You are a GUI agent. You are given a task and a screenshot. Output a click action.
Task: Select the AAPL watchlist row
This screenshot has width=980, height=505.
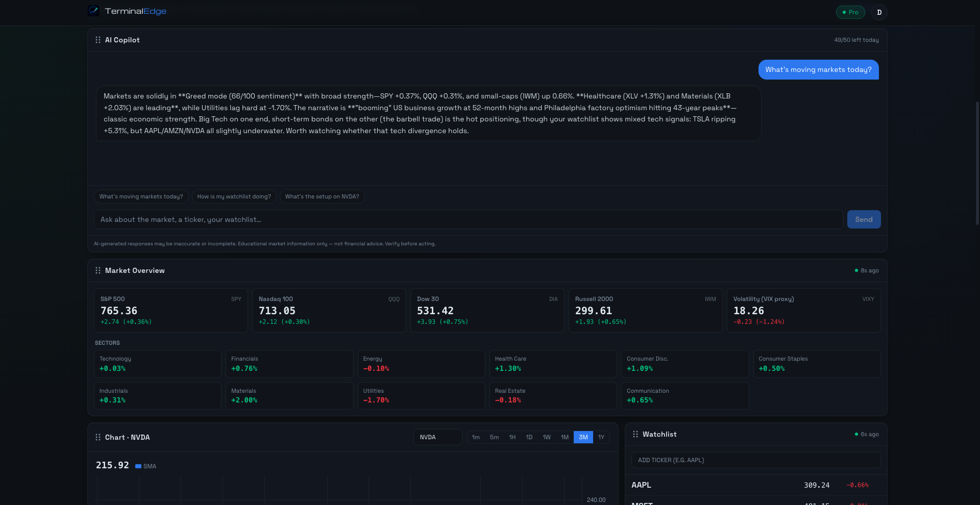click(756, 485)
